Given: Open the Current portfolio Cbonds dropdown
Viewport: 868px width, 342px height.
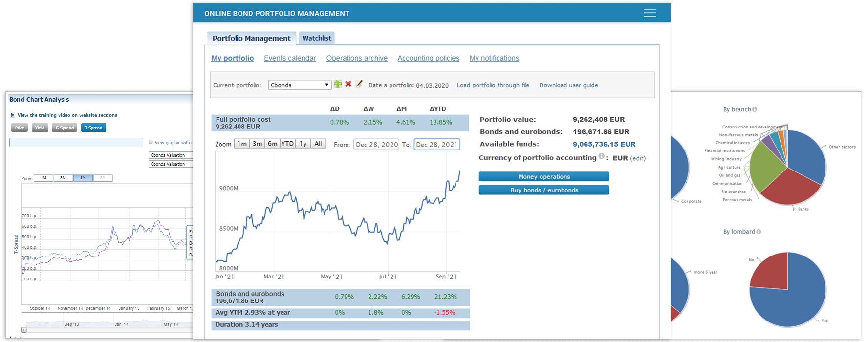Looking at the screenshot, I should coord(300,85).
